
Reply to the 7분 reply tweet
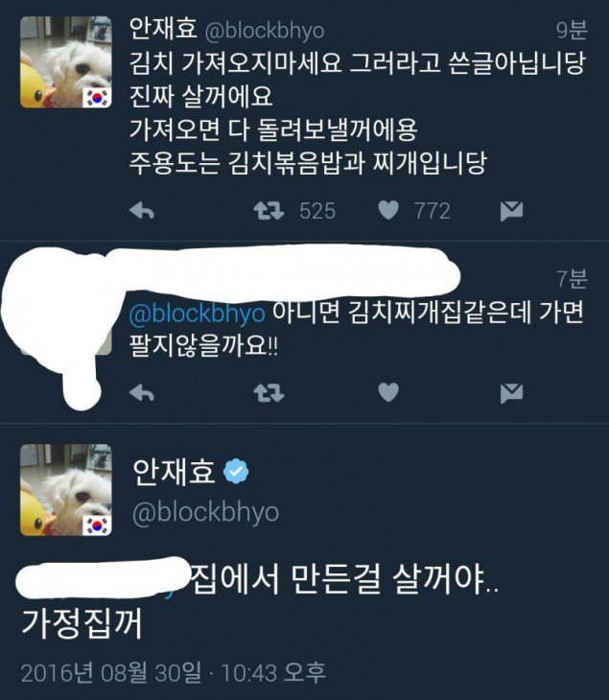[x=142, y=393]
